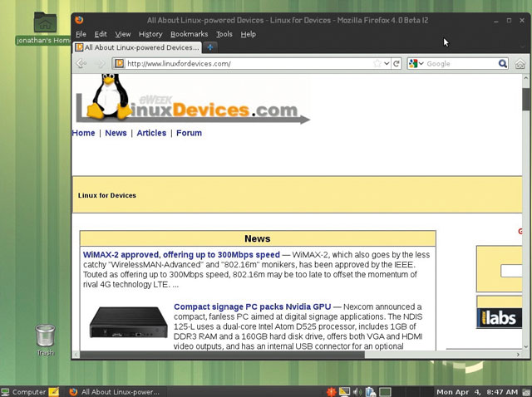This screenshot has height=397, width=532.
Task: Open the display settings tray icon
Action: pyautogui.click(x=344, y=391)
